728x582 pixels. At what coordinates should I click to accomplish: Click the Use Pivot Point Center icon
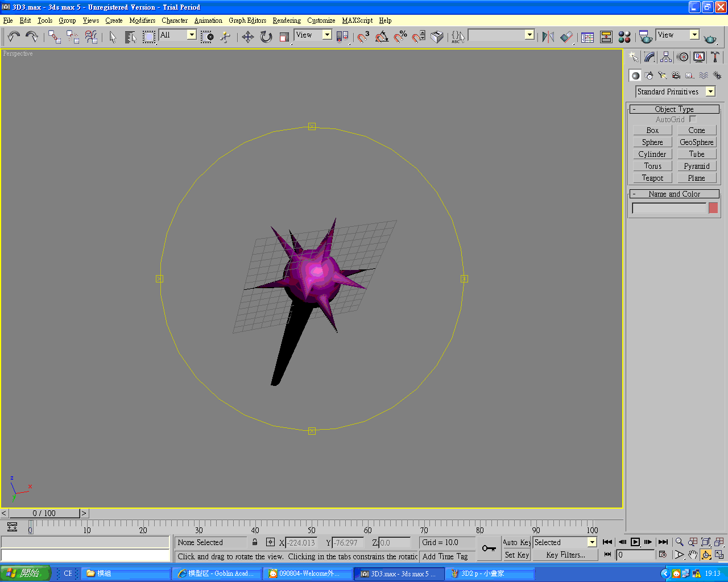[342, 37]
